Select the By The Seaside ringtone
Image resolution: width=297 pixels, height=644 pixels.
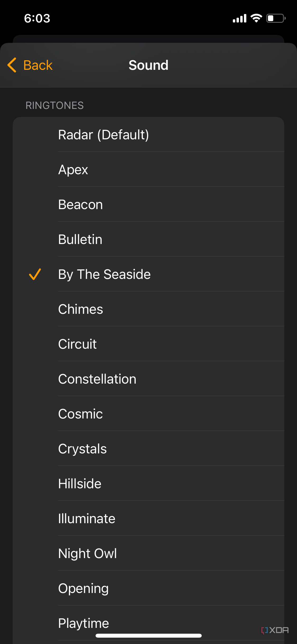105,274
